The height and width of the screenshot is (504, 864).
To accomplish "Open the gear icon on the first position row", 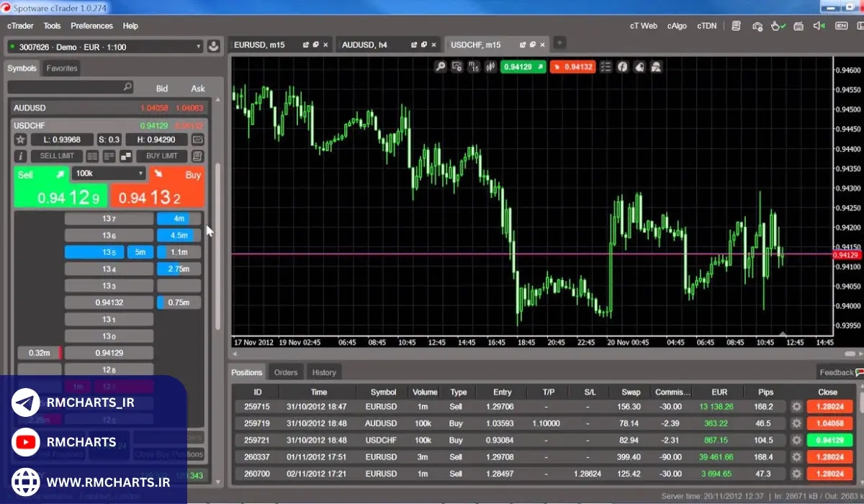I will click(796, 407).
